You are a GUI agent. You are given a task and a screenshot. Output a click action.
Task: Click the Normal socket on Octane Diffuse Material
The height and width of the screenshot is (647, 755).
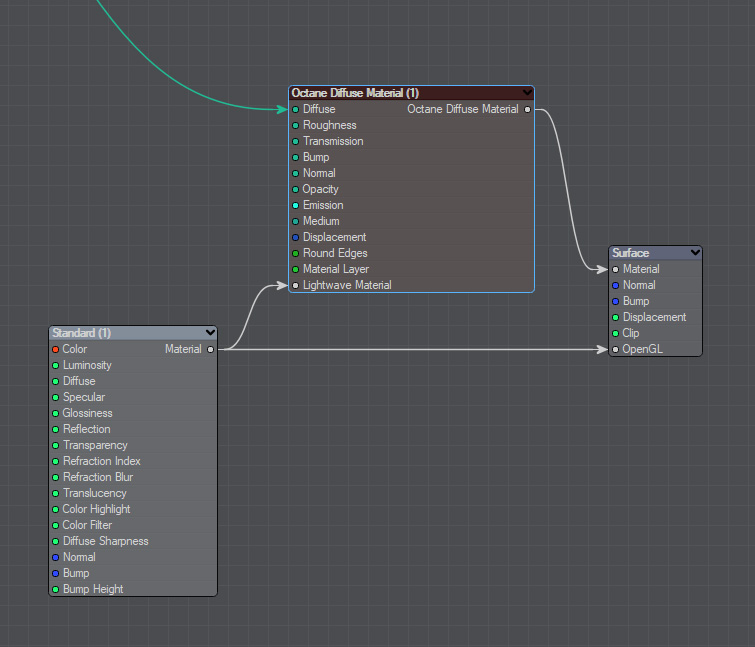point(296,173)
